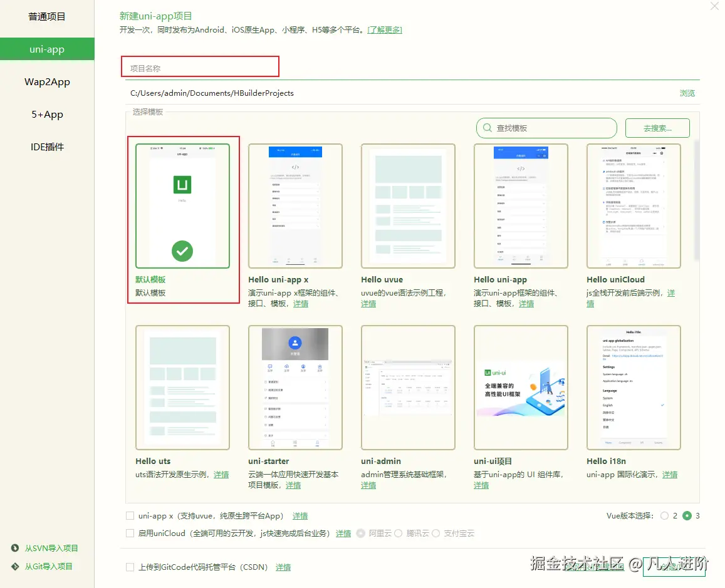Select the uni-app project type tab
Viewport: 725px width, 588px height.
pos(47,49)
